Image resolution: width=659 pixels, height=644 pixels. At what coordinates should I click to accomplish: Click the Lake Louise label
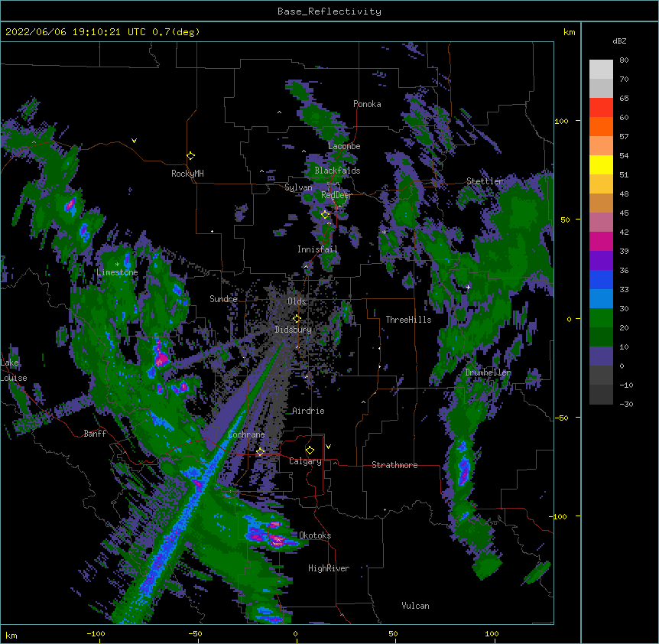(x=14, y=370)
